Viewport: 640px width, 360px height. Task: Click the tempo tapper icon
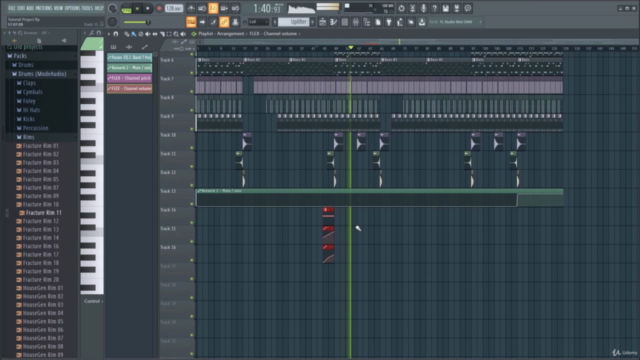[400, 22]
